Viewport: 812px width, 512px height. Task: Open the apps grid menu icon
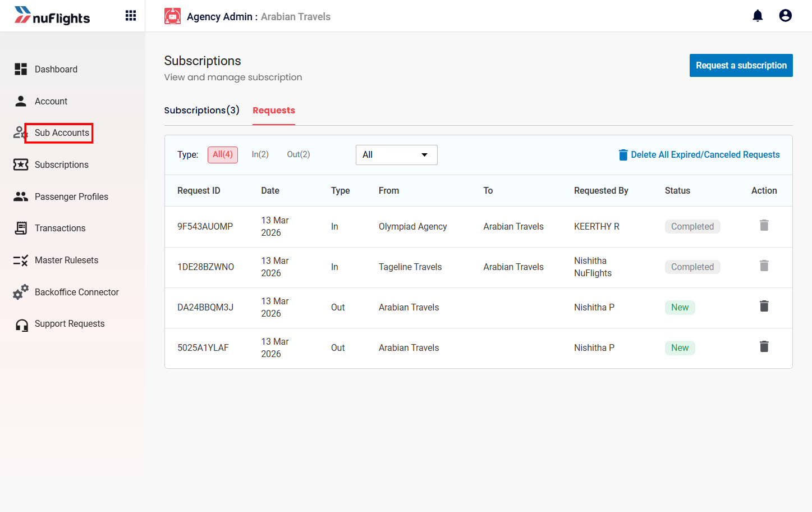pyautogui.click(x=131, y=16)
